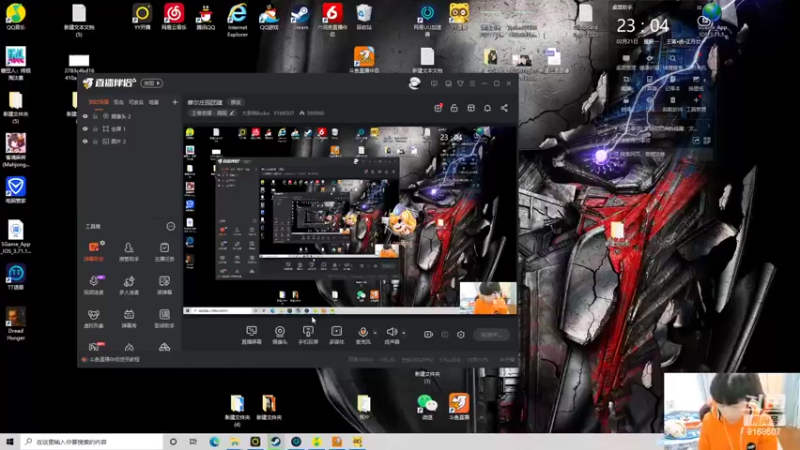Click the Windows search box on taskbar
This screenshot has width=800, height=450.
(x=92, y=441)
